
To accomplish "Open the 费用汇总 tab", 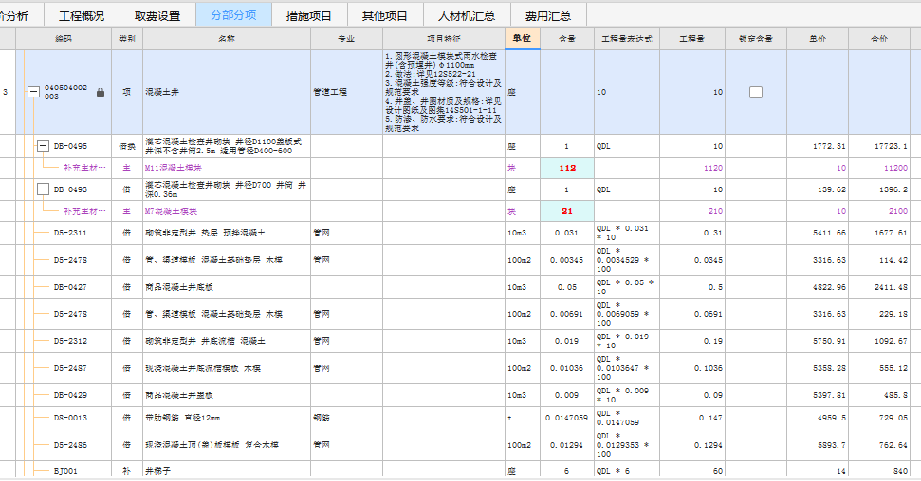I will point(547,16).
